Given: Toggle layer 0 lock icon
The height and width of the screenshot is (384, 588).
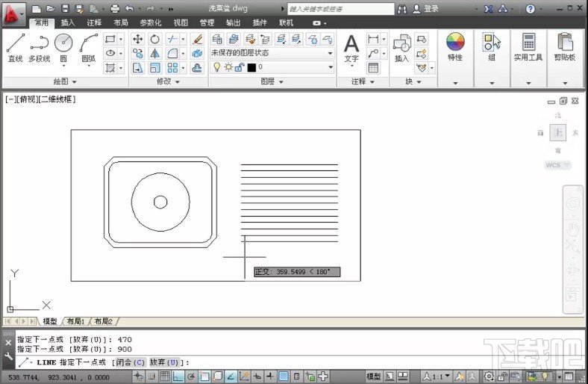Looking at the screenshot, I should (240, 67).
